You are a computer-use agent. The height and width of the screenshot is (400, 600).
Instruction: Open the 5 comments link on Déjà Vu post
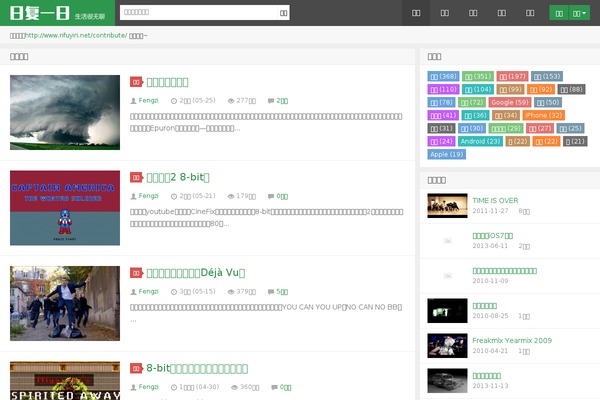point(282,292)
